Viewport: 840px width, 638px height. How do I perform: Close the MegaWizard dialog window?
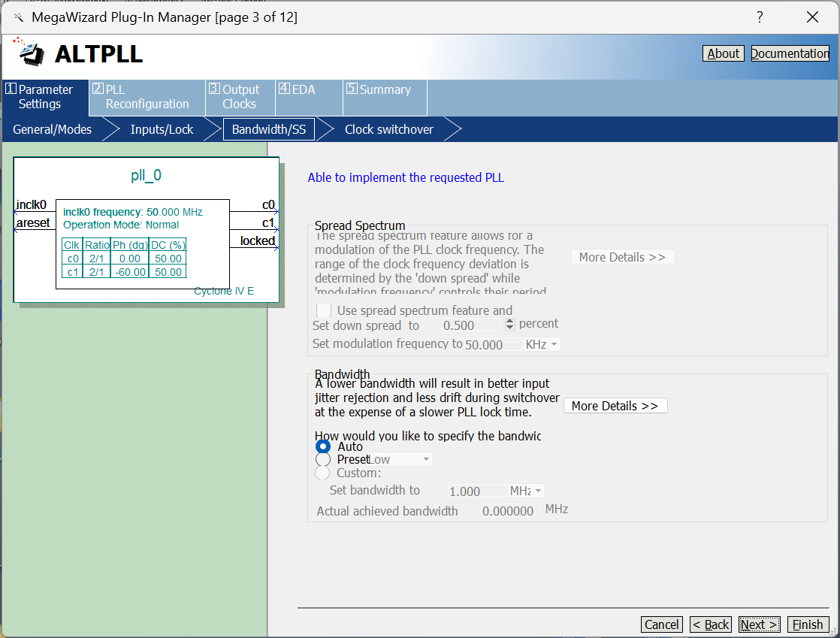(812, 17)
